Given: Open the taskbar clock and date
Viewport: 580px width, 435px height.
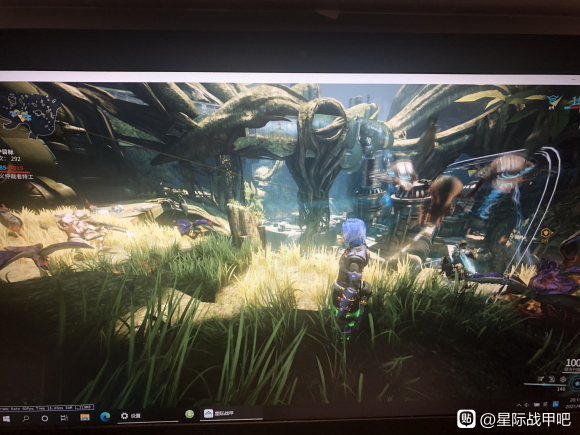Looking at the screenshot, I should point(573,403).
